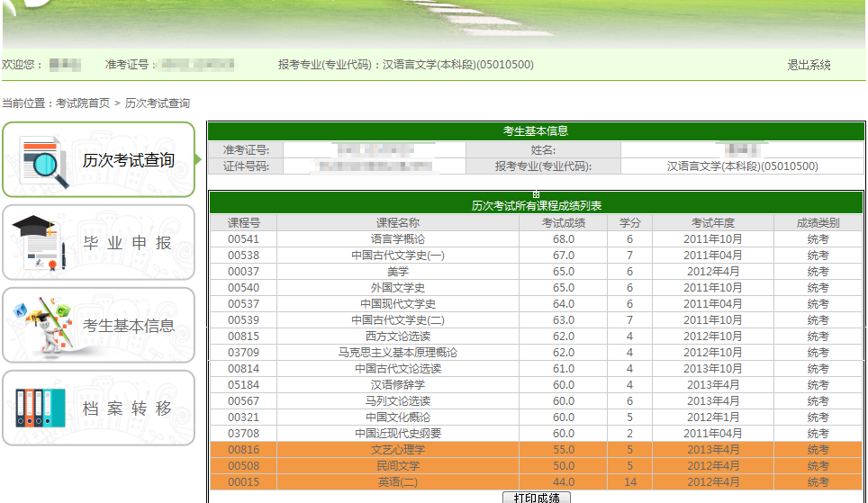Click the 马克思主义基本原理概论 course name
This screenshot has width=868, height=503.
(x=397, y=353)
